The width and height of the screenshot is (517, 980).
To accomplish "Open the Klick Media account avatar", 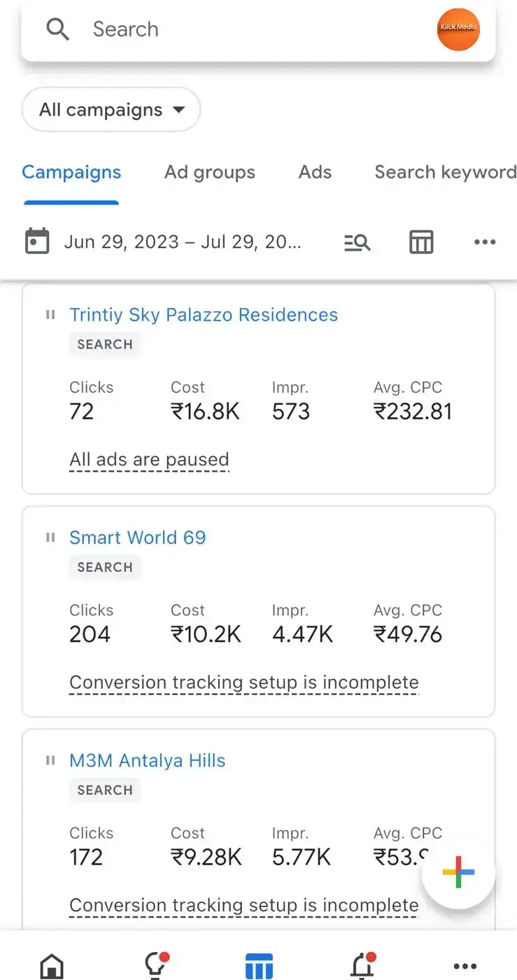I will pyautogui.click(x=458, y=29).
